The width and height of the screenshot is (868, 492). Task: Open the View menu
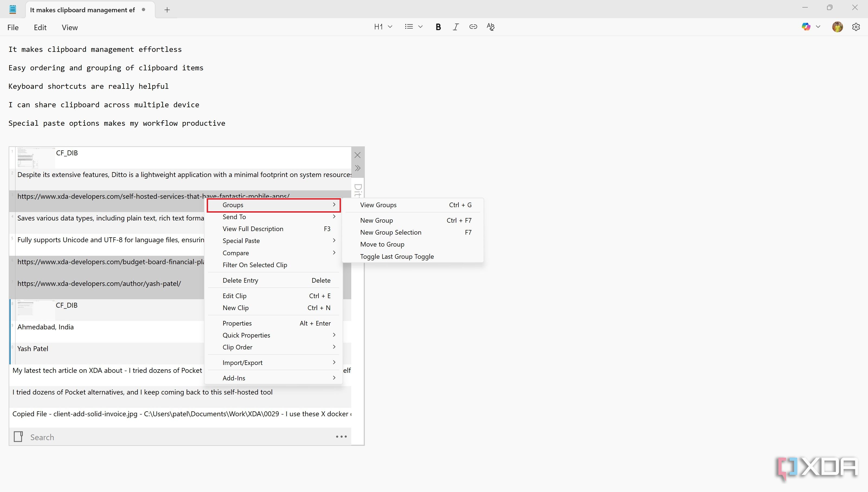coord(69,27)
